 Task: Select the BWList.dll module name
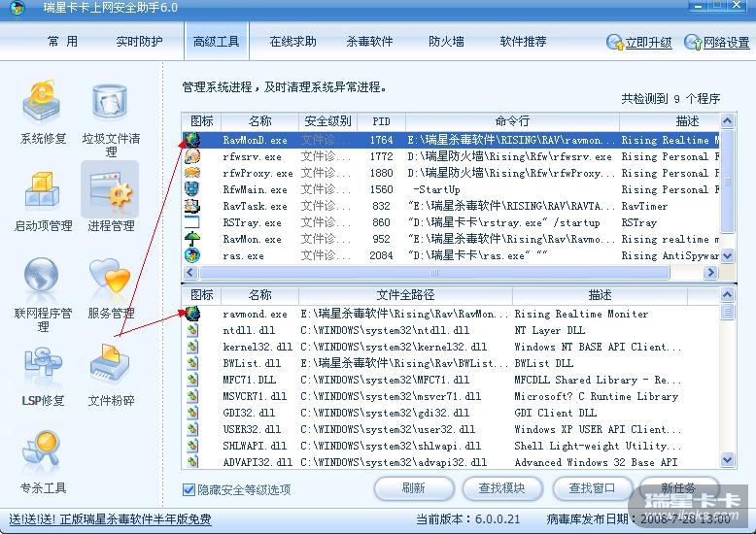[x=252, y=363]
